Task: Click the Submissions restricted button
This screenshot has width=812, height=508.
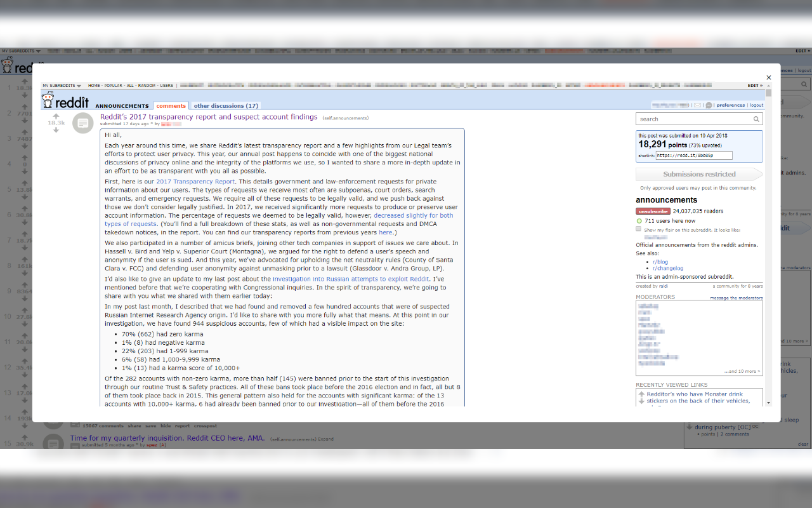Action: click(x=699, y=174)
